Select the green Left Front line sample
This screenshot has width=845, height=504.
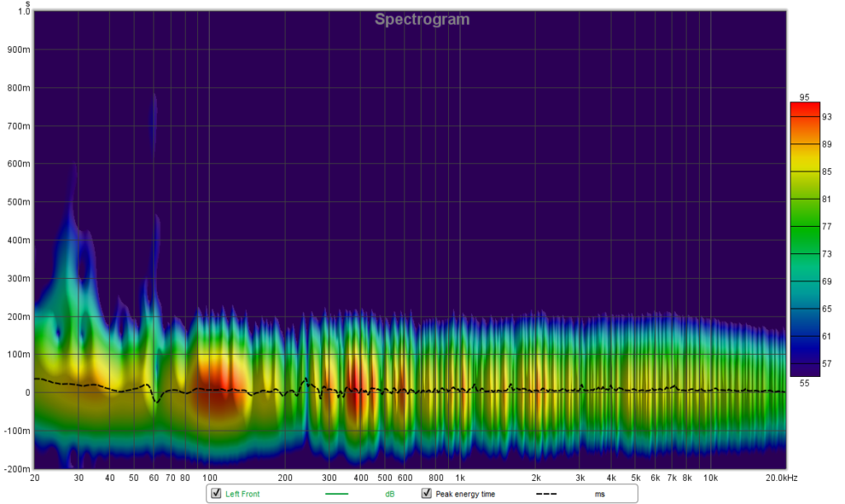click(x=337, y=494)
